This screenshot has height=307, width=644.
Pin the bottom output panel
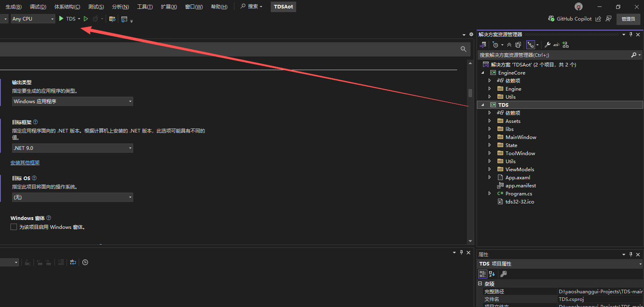click(461, 252)
